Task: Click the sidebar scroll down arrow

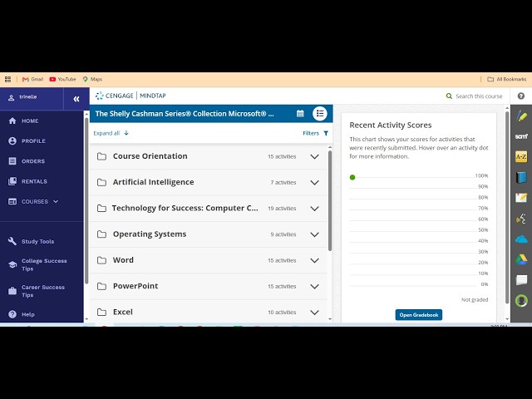Action: point(86,319)
